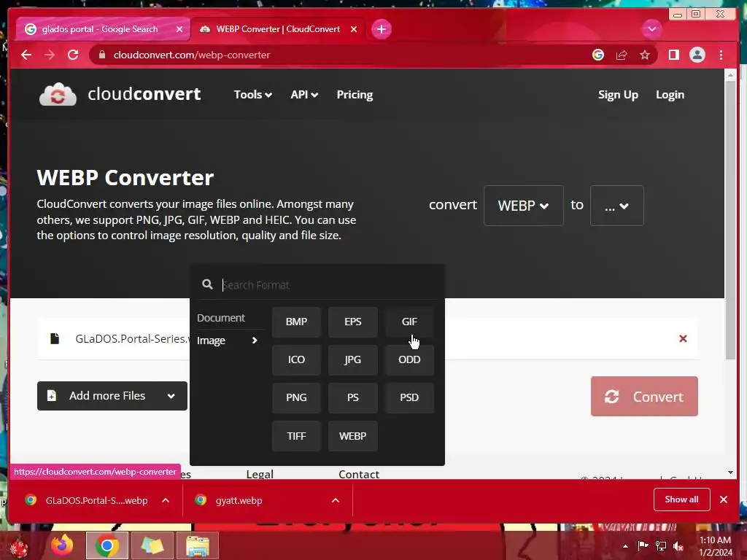Reload the CloudConvert page
The width and height of the screenshot is (747, 560).
click(73, 55)
